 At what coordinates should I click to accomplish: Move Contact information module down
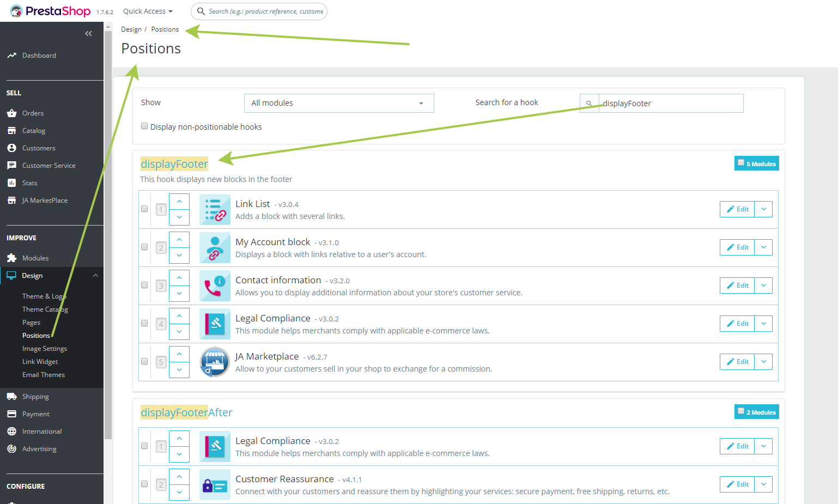point(179,294)
